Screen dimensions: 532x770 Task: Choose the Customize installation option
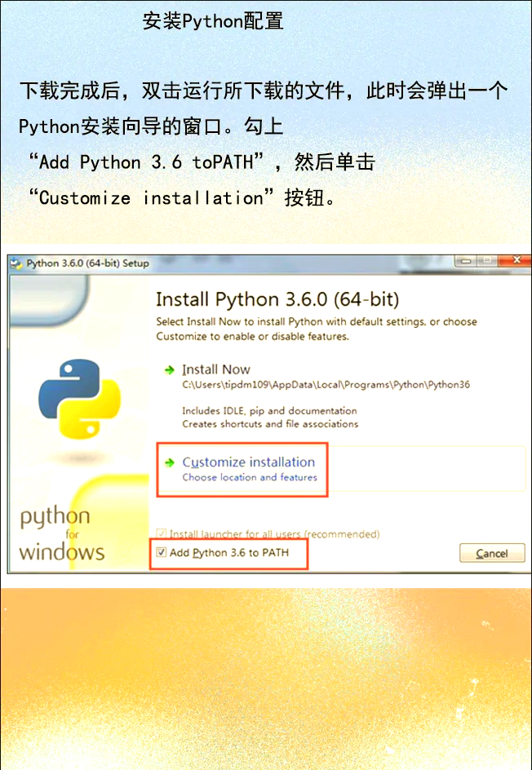click(x=249, y=462)
